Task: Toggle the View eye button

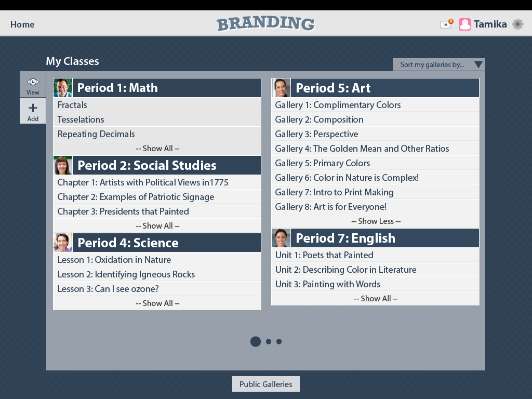Action: [33, 85]
